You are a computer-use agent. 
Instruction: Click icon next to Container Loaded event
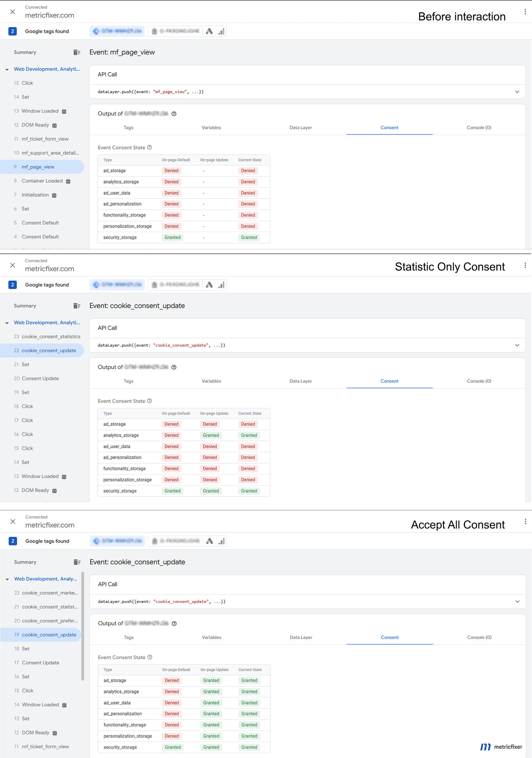click(68, 181)
